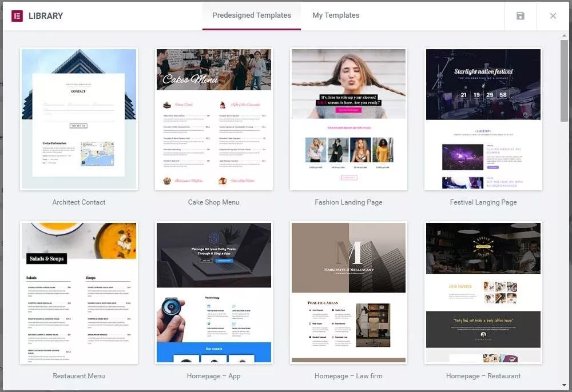The width and height of the screenshot is (572, 392).
Task: Click the 'Architect Contact' title text
Action: pos(79,202)
